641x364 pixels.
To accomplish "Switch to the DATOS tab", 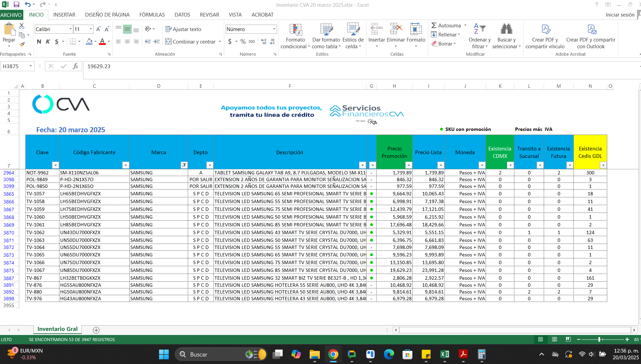I will [x=182, y=15].
